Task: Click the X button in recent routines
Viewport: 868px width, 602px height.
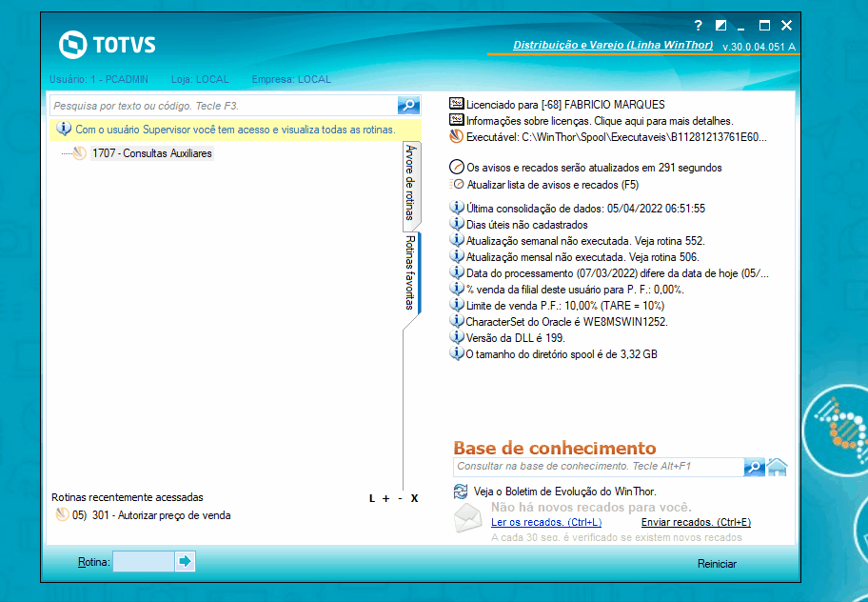Action: [x=414, y=498]
